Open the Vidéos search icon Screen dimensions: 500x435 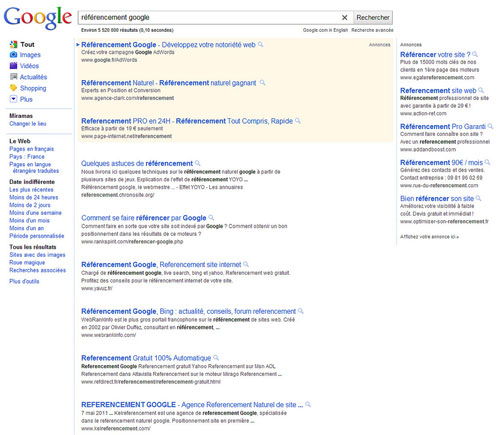tap(13, 66)
